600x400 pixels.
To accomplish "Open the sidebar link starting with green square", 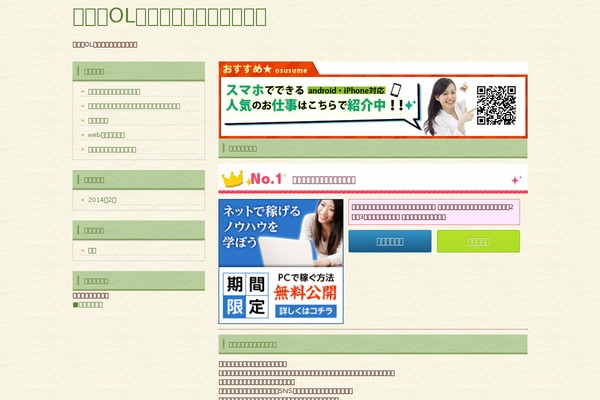I will (88, 305).
